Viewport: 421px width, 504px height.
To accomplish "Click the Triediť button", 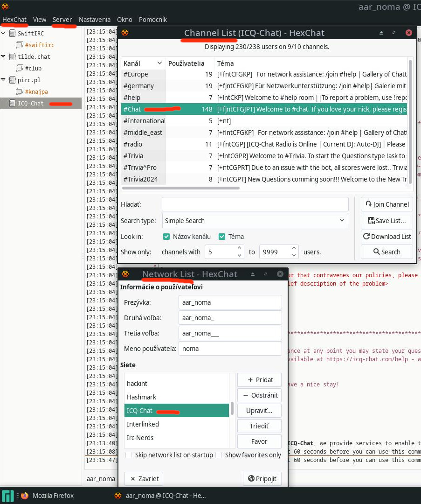I will pyautogui.click(x=259, y=426).
